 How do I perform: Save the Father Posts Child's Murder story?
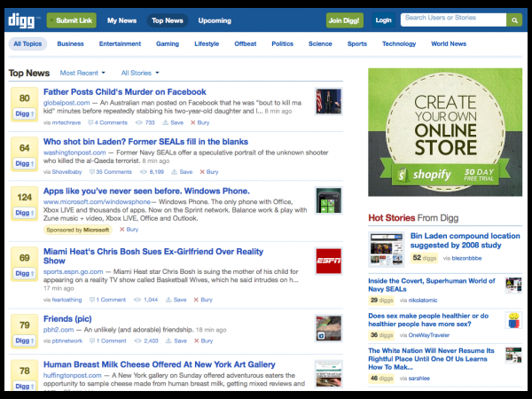(173, 122)
